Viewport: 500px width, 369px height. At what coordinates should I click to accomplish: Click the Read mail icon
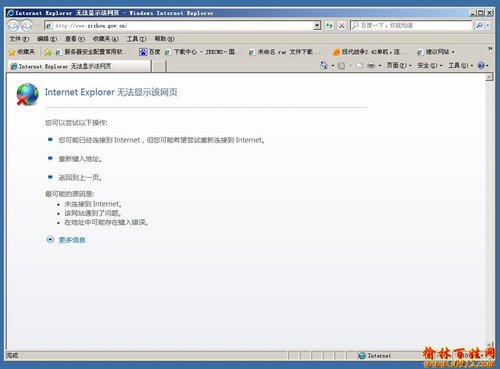(x=360, y=66)
